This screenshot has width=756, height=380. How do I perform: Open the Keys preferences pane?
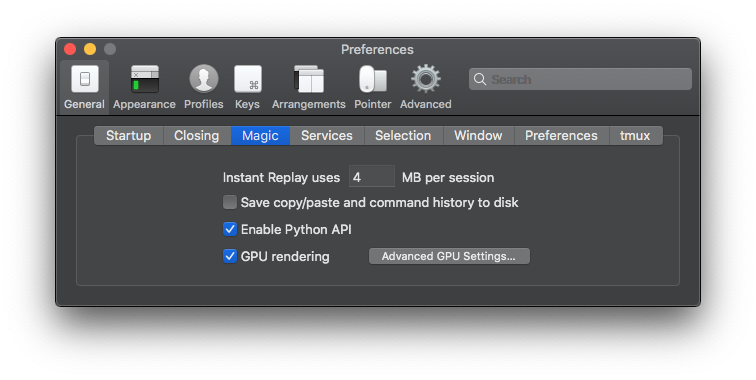click(247, 87)
